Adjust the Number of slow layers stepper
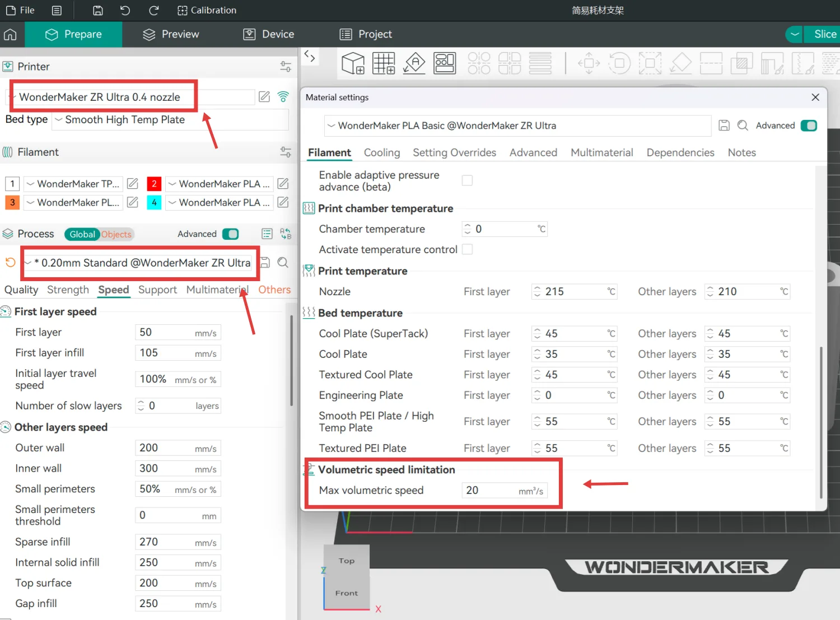The image size is (840, 620). [x=141, y=406]
